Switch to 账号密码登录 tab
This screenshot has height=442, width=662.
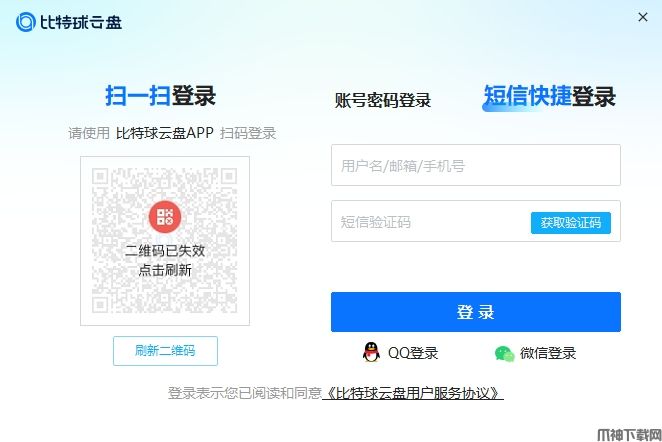click(383, 100)
